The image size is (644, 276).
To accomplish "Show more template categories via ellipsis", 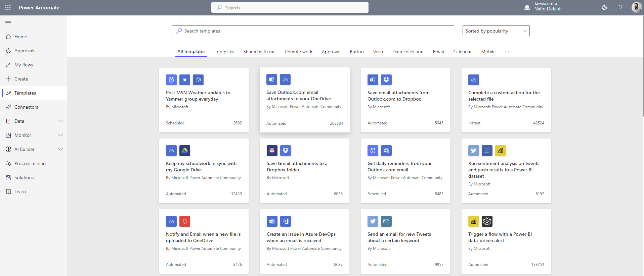I will coord(507,52).
